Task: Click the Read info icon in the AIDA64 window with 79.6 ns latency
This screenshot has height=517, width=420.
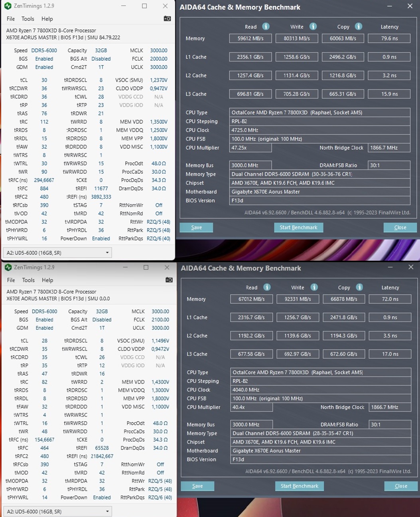Action: pos(266,26)
